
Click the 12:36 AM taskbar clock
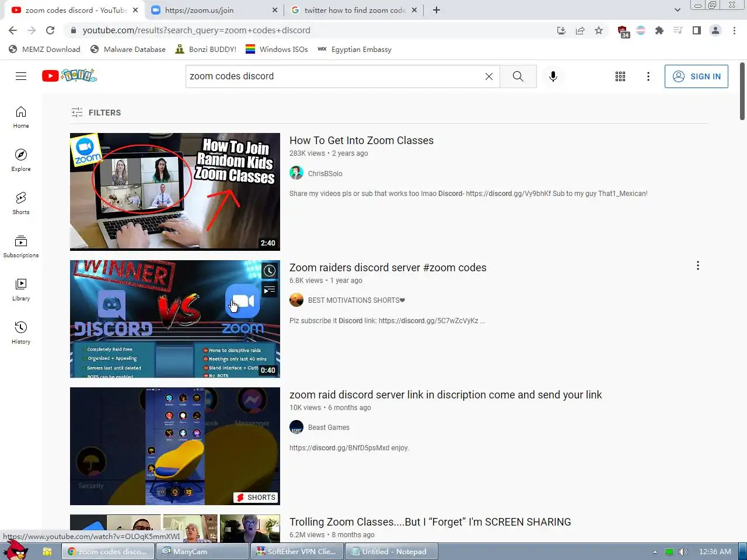tap(715, 552)
